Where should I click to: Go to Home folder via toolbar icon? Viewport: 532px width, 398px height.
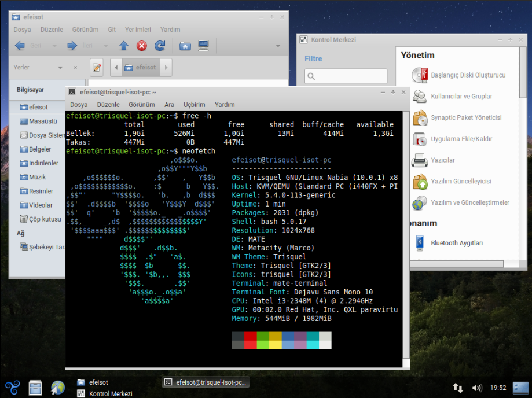pos(185,46)
